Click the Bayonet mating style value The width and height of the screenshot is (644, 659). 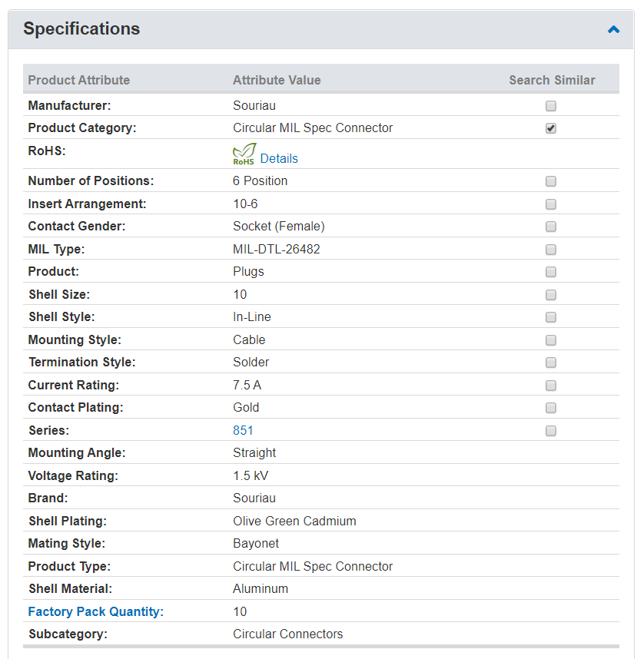[256, 544]
